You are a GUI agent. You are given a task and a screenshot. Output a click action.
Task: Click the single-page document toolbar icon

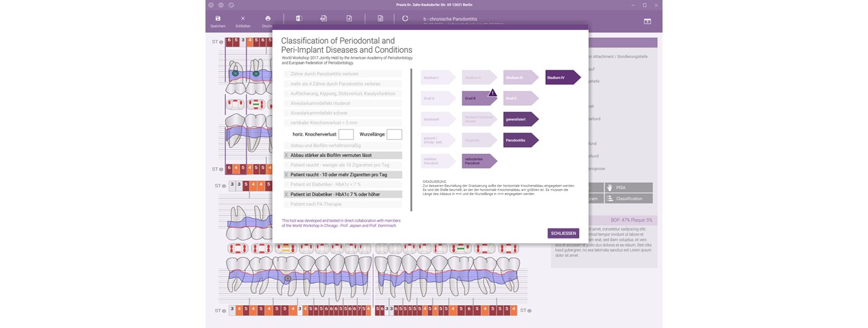click(380, 19)
